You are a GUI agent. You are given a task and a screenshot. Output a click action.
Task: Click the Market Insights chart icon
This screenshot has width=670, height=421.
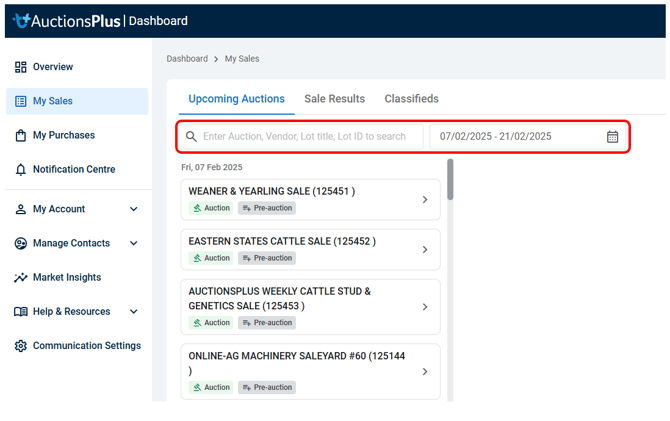[20, 278]
